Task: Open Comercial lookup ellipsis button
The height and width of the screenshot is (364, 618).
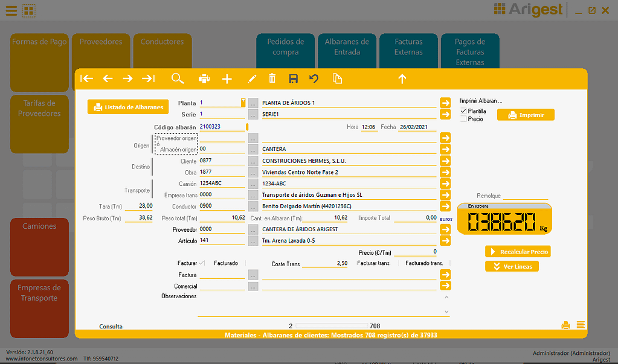Action: point(253,286)
